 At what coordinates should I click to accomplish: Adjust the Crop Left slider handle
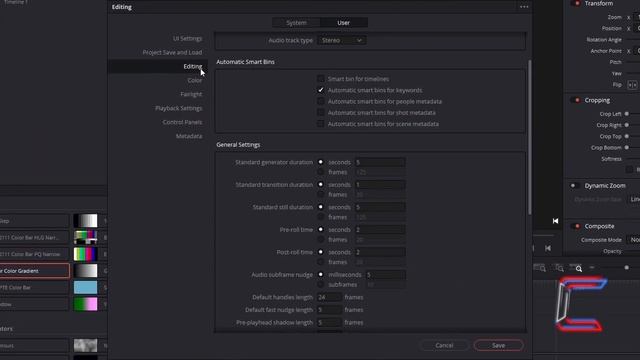(627, 114)
